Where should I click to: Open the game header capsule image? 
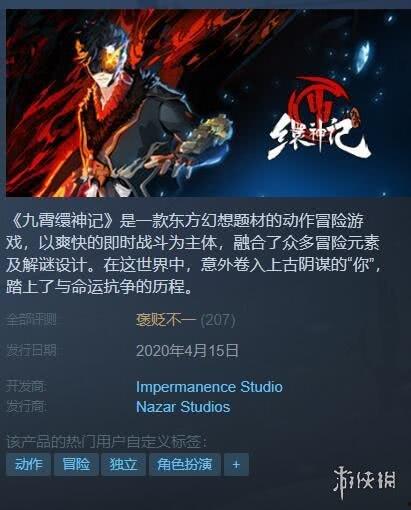(x=208, y=103)
